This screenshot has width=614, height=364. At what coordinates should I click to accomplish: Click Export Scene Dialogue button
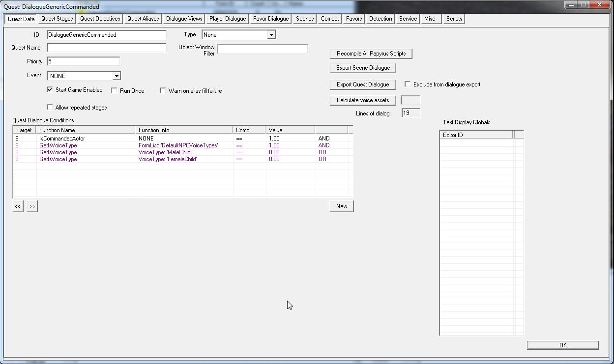click(x=363, y=68)
